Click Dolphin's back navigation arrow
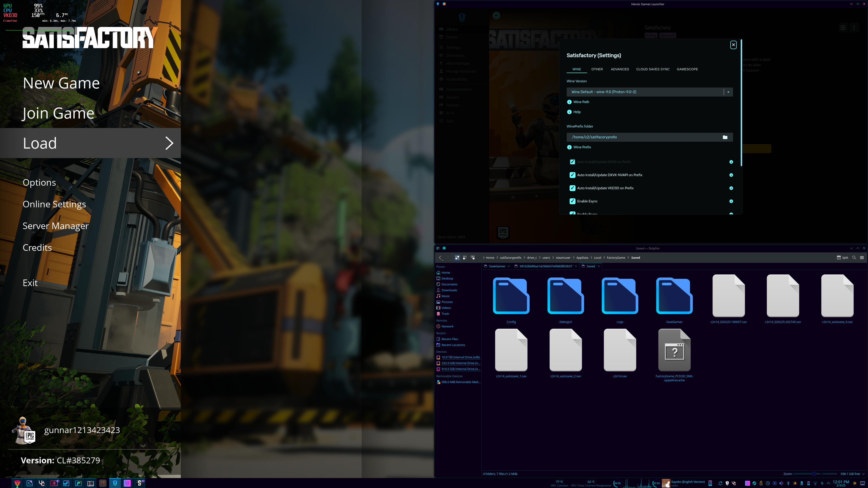Image resolution: width=868 pixels, height=488 pixels. pyautogui.click(x=440, y=258)
